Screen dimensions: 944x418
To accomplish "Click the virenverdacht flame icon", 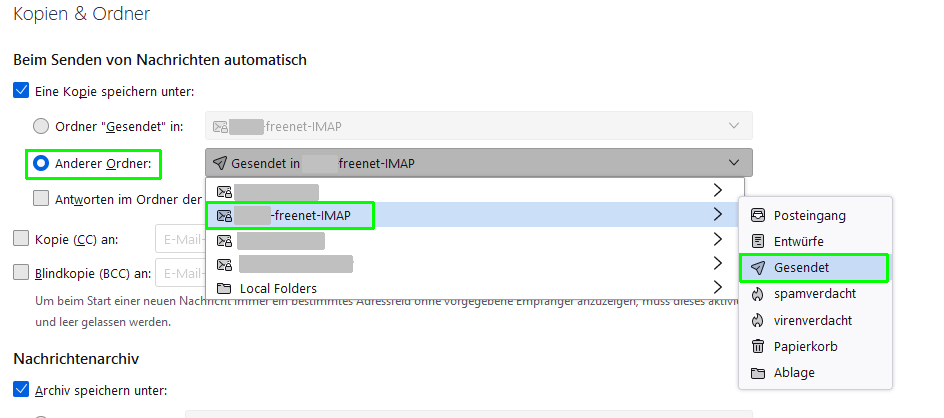I will [758, 320].
